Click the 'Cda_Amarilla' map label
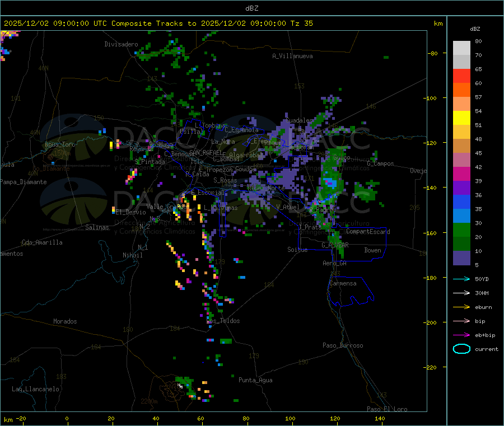This screenshot has width=504, height=426. coord(42,242)
